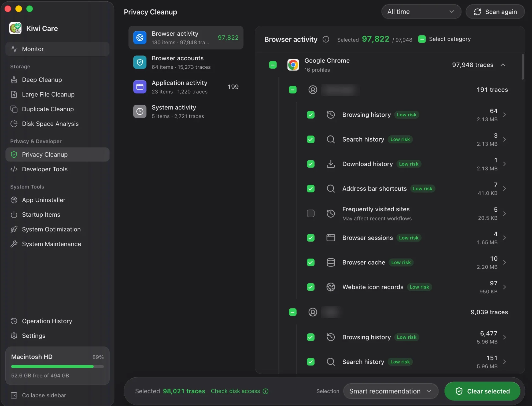
Task: Click the Application activity window icon
Action: (140, 87)
